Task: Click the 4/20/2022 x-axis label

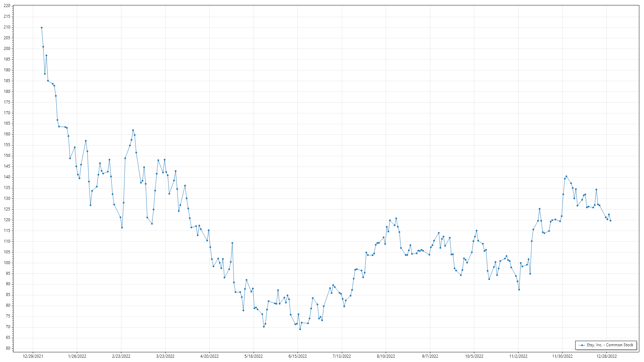Action: point(209,356)
